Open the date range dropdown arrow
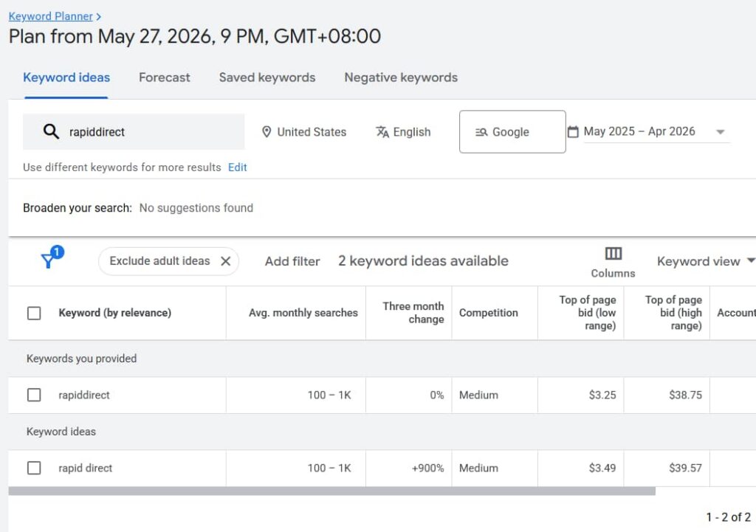The image size is (756, 532). coord(721,132)
